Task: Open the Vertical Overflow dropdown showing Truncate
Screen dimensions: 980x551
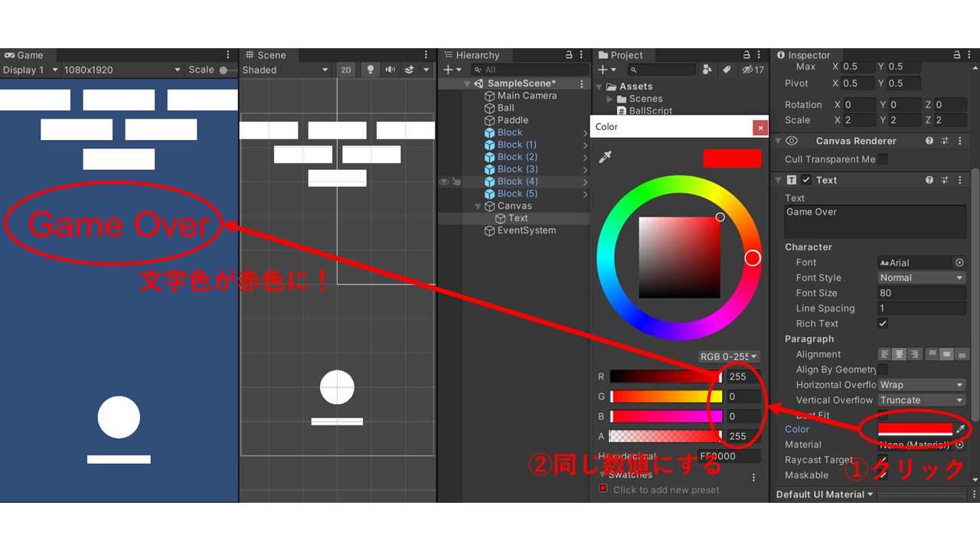Action: (x=921, y=400)
